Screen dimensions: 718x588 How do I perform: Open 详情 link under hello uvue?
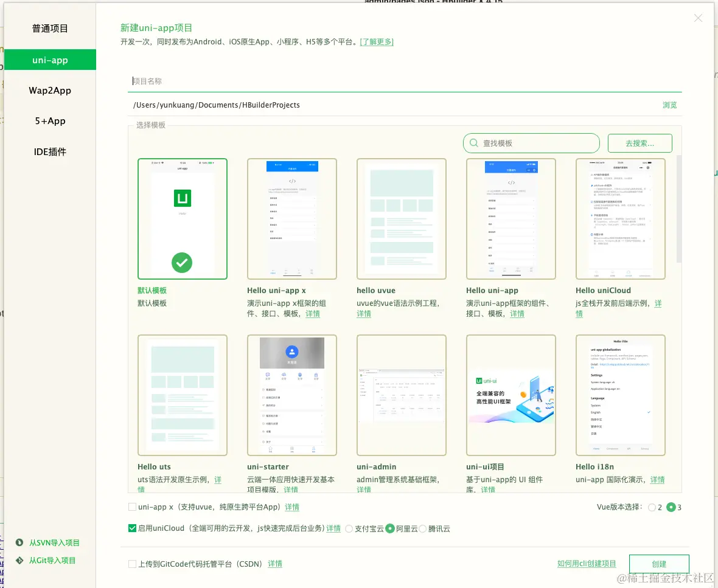pyautogui.click(x=364, y=314)
